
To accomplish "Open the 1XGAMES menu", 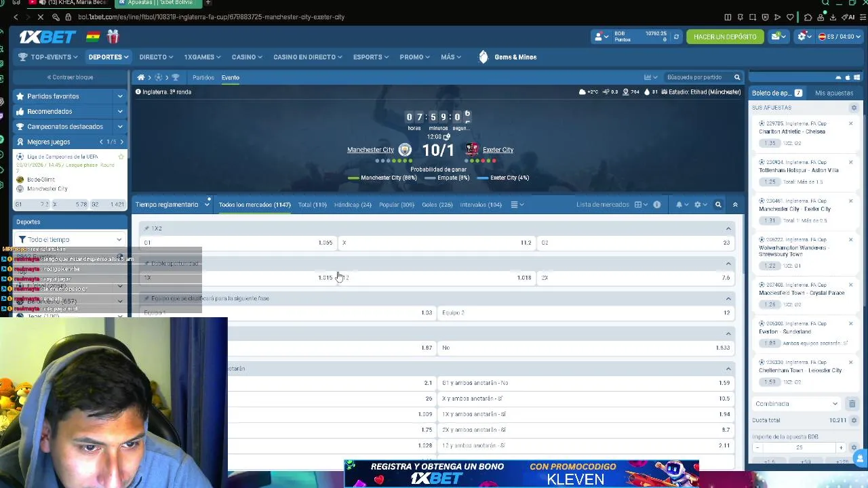I will 202,57.
